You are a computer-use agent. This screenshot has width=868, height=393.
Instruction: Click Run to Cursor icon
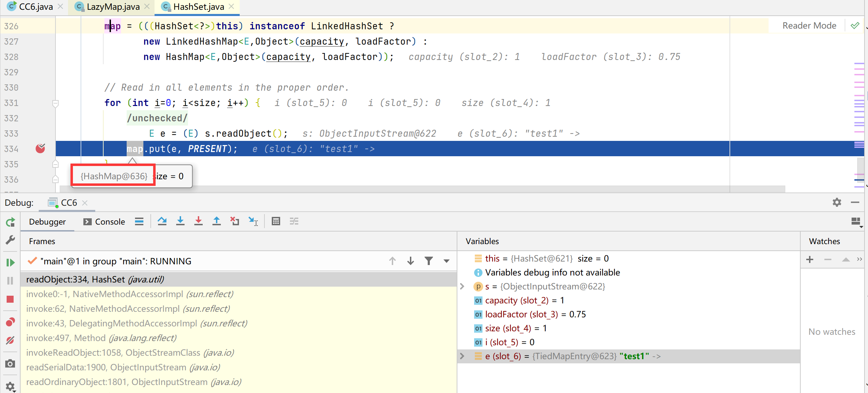click(x=253, y=221)
